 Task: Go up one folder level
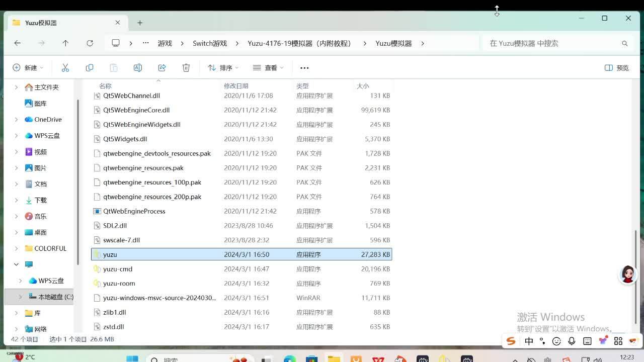click(x=65, y=43)
